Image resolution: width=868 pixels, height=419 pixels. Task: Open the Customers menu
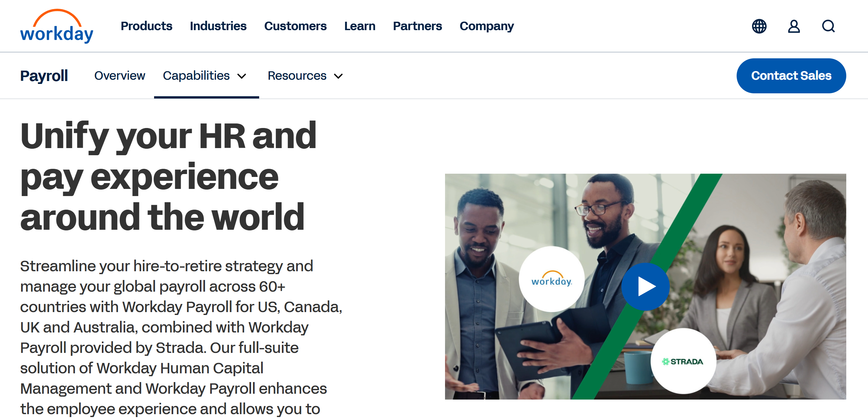[x=295, y=26]
